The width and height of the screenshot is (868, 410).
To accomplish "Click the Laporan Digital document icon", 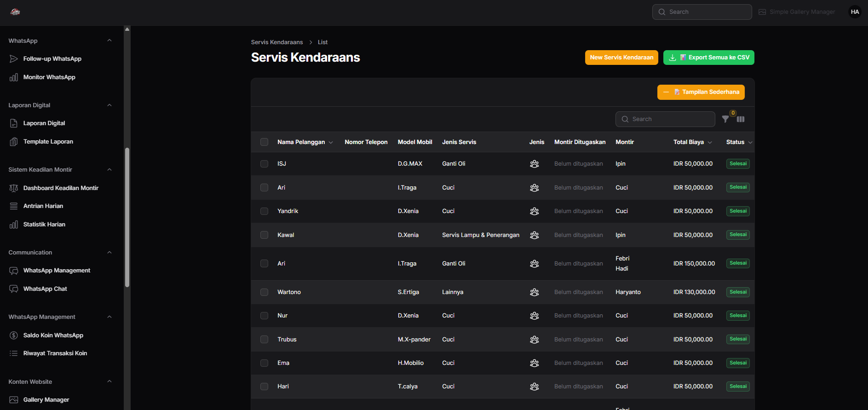I will click(14, 123).
